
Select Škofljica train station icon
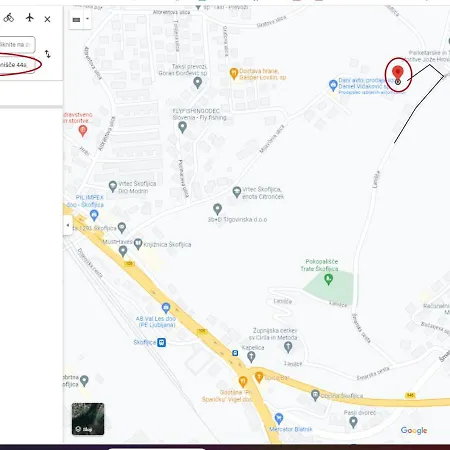coord(162,342)
